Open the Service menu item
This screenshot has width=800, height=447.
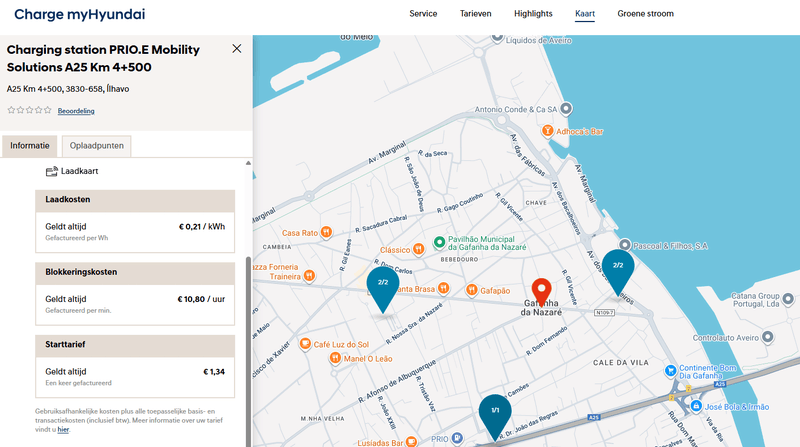(423, 14)
